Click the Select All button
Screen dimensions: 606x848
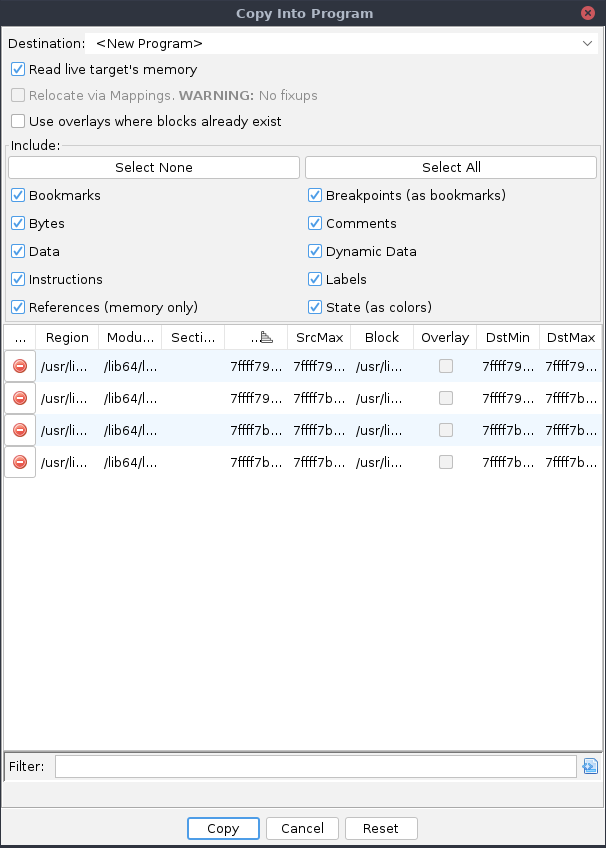click(x=450, y=167)
